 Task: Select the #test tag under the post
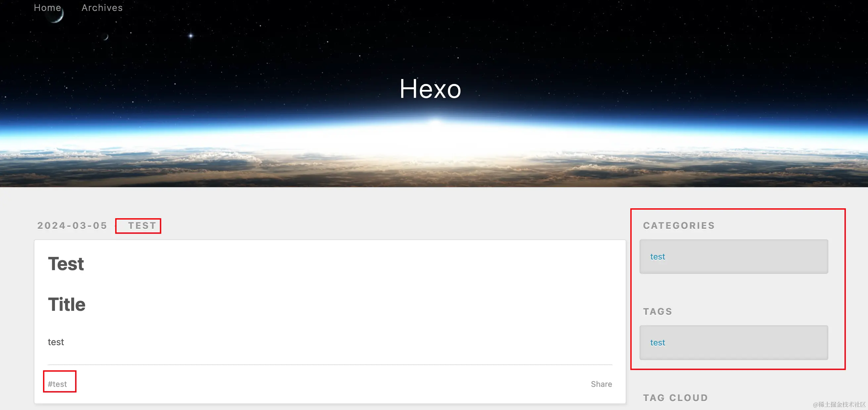pos(57,384)
